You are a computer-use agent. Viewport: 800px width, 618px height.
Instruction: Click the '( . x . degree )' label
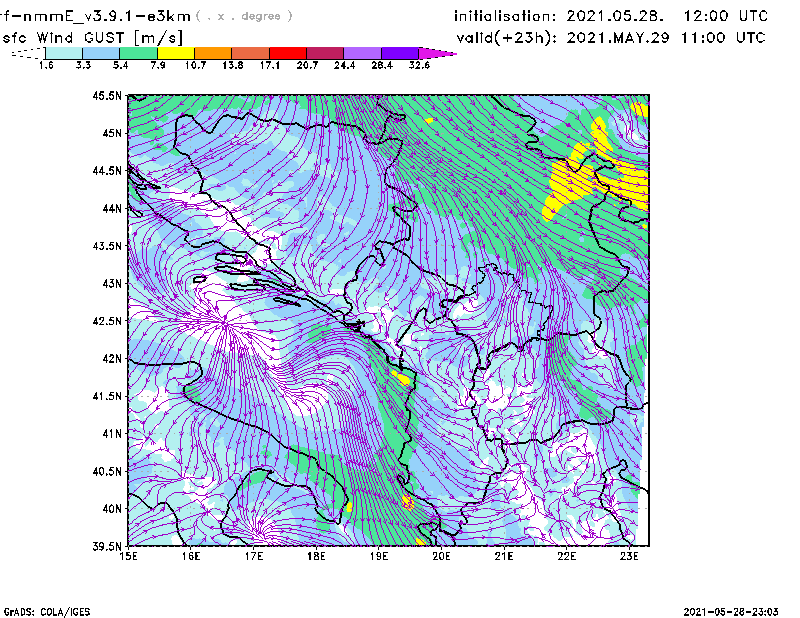244,16
